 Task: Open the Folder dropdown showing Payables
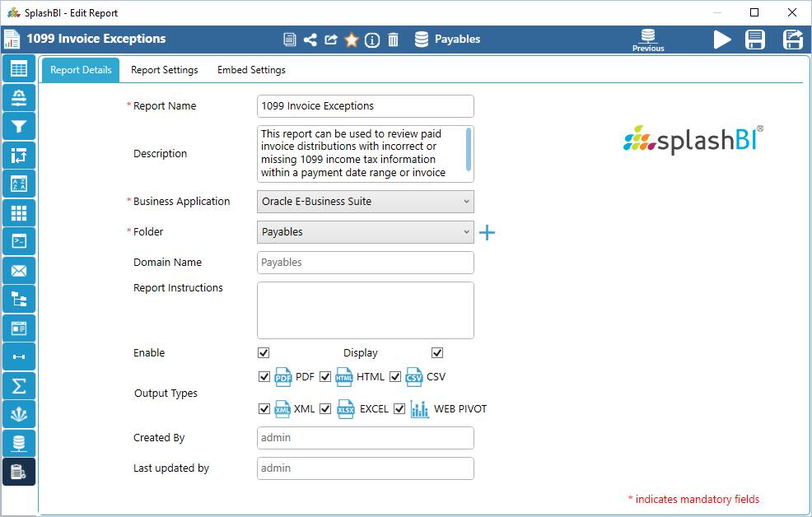(366, 232)
